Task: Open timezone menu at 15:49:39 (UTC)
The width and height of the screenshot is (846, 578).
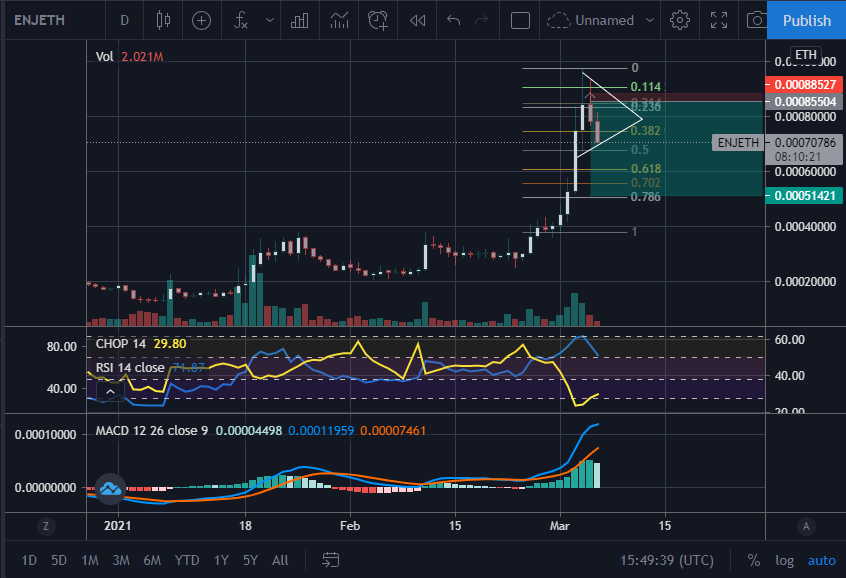Action: click(667, 560)
